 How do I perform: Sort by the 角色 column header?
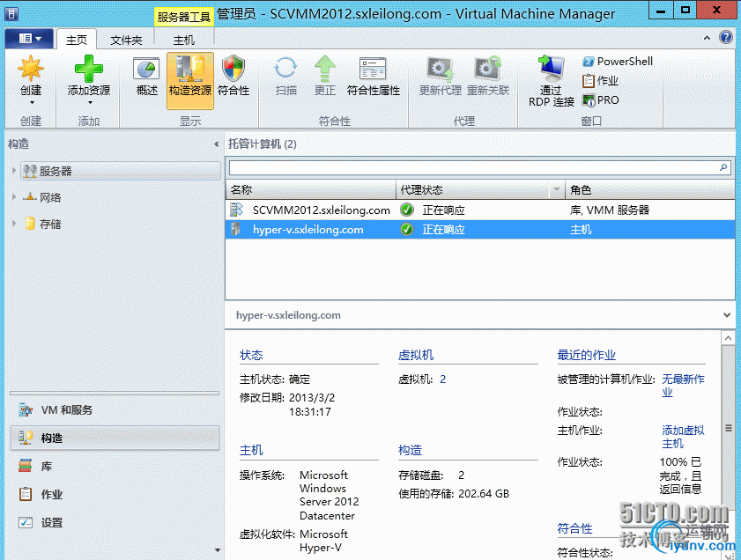click(649, 190)
